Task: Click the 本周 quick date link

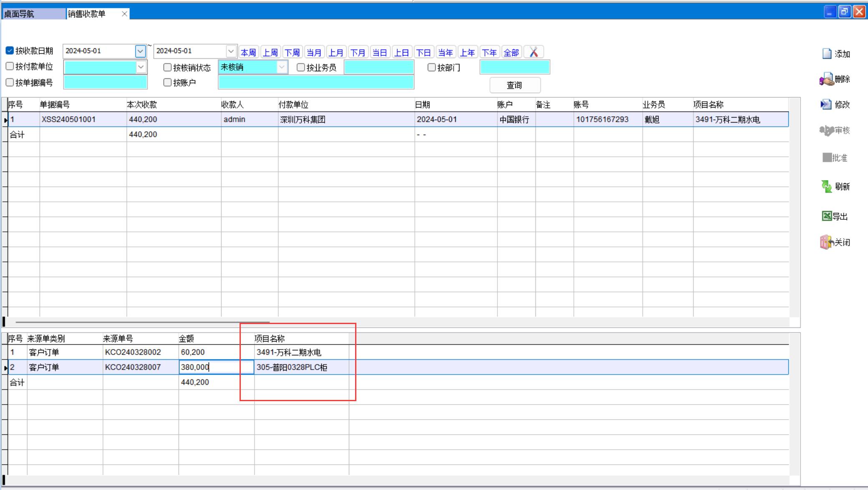Action: coord(248,53)
